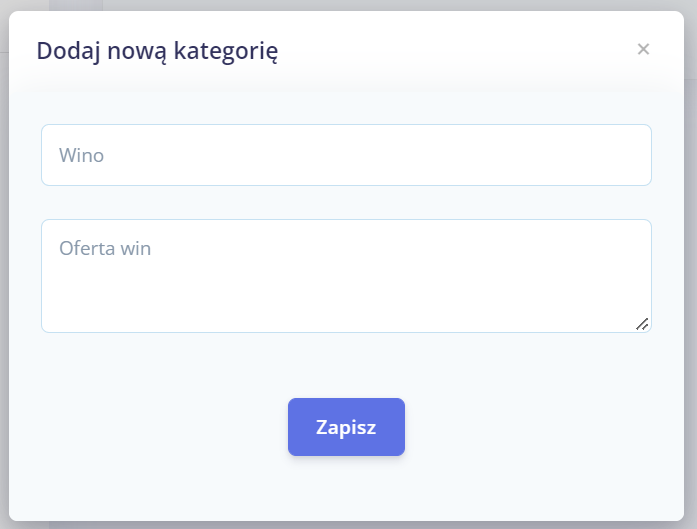This screenshot has width=697, height=529.
Task: Click the textarea resize handle icon
Action: point(642,323)
